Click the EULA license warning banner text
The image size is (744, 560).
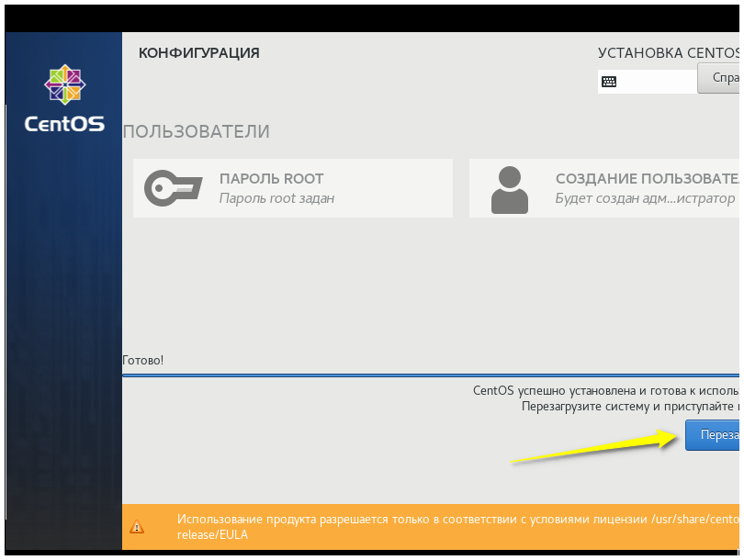pyautogui.click(x=458, y=527)
